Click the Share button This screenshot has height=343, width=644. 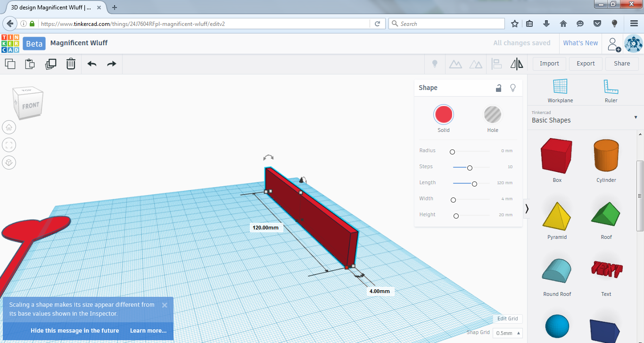click(x=622, y=64)
